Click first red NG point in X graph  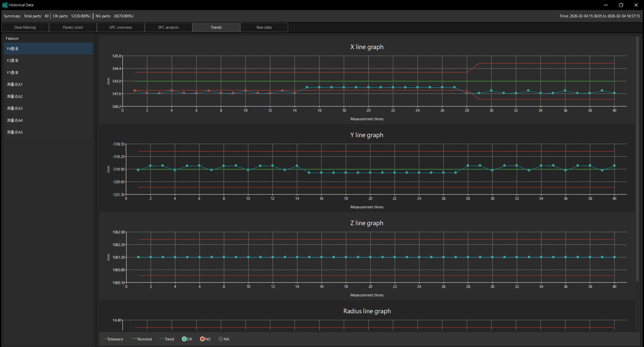pyautogui.click(x=135, y=91)
